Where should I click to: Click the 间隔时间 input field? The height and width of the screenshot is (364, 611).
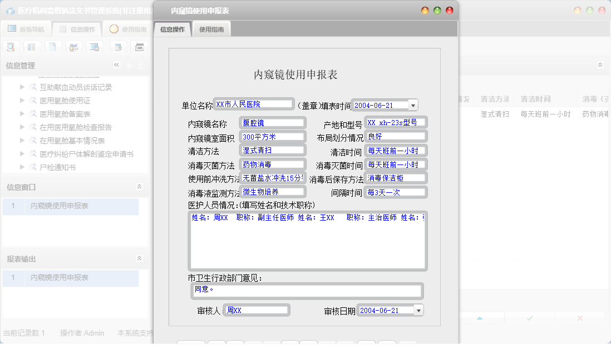[396, 192]
